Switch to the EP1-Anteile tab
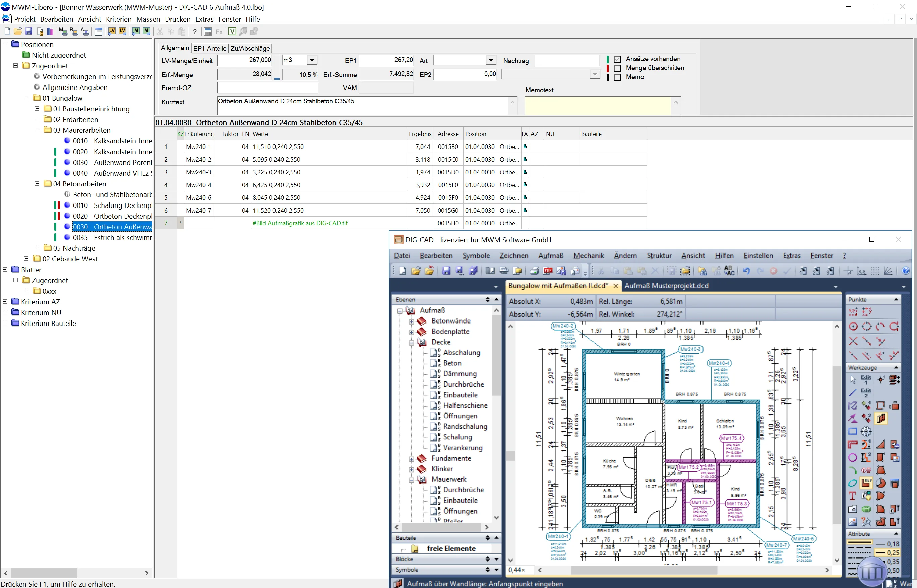This screenshot has width=917, height=588. click(x=210, y=49)
